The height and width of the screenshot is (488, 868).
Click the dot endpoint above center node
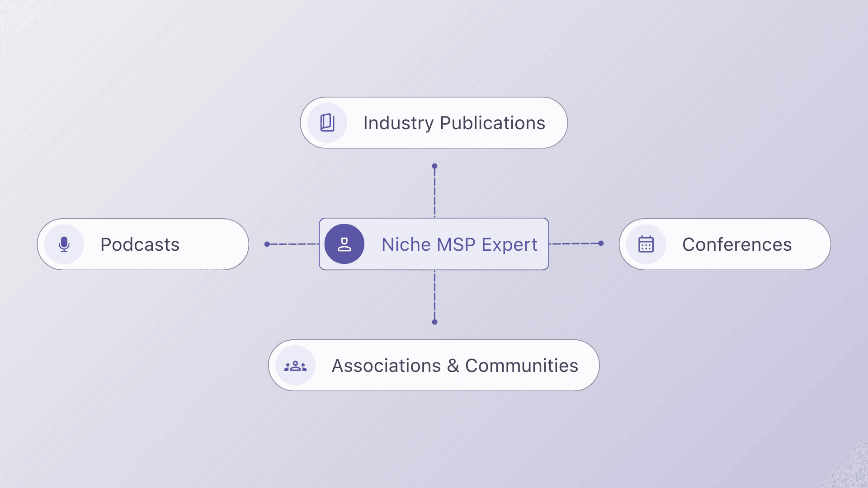tap(434, 166)
